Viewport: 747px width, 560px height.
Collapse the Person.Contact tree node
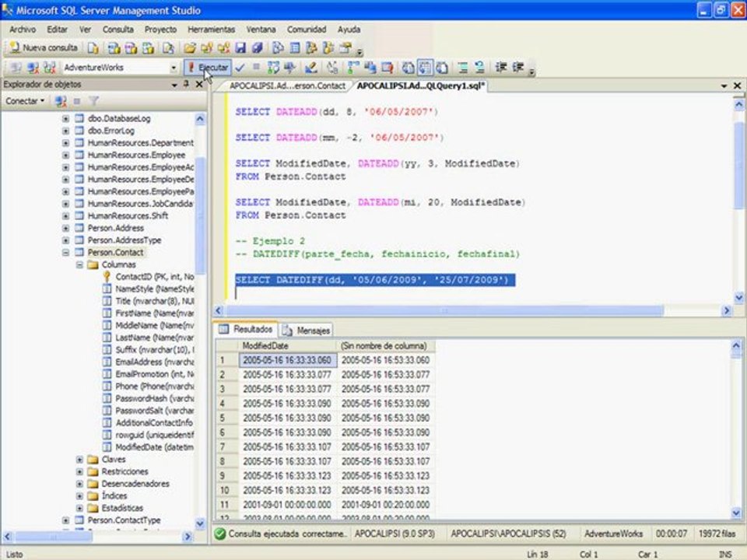pyautogui.click(x=66, y=253)
